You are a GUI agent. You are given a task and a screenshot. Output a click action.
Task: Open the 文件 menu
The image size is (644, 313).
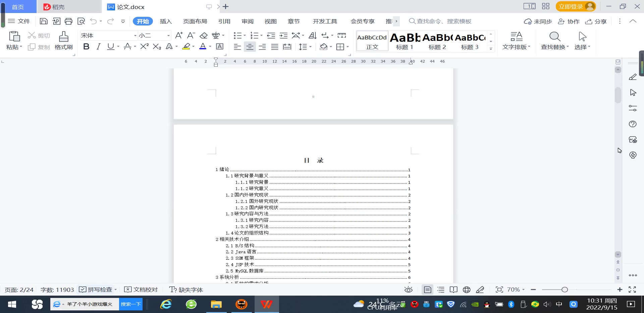[19, 21]
